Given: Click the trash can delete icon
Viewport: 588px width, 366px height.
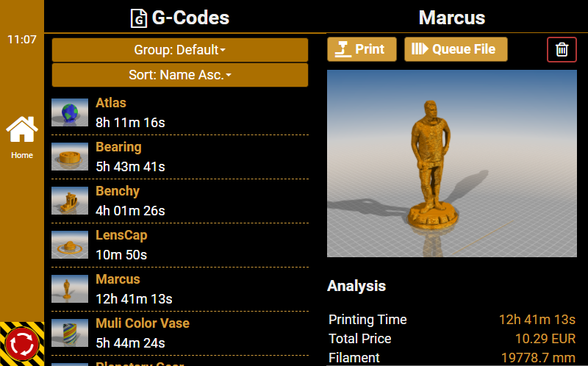Looking at the screenshot, I should click(562, 49).
